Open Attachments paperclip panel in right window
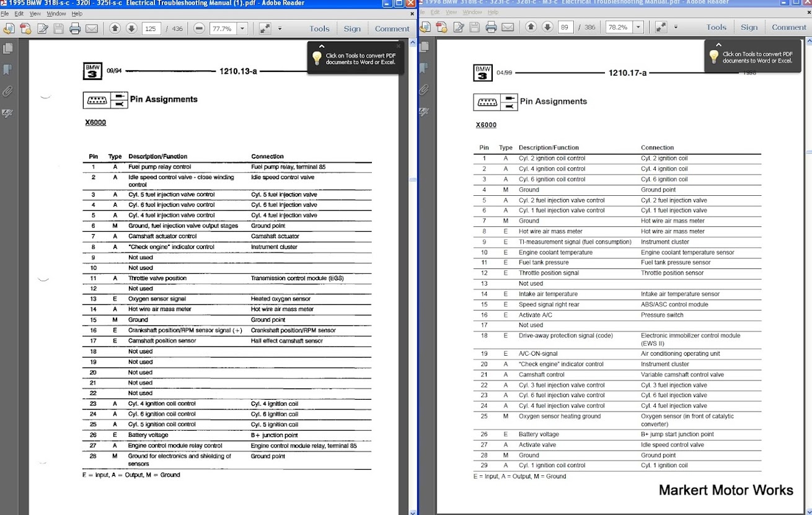The width and height of the screenshot is (812, 515). tap(424, 90)
